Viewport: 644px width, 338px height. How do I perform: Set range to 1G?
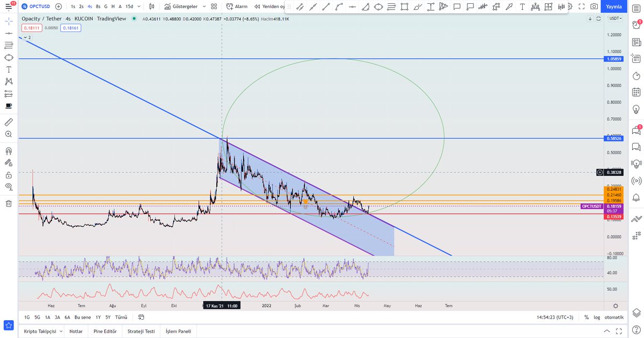27,318
